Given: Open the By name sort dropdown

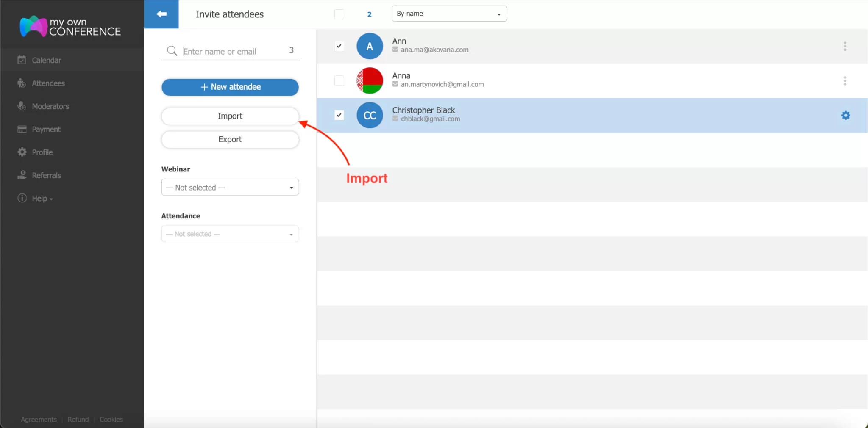Looking at the screenshot, I should pos(449,14).
